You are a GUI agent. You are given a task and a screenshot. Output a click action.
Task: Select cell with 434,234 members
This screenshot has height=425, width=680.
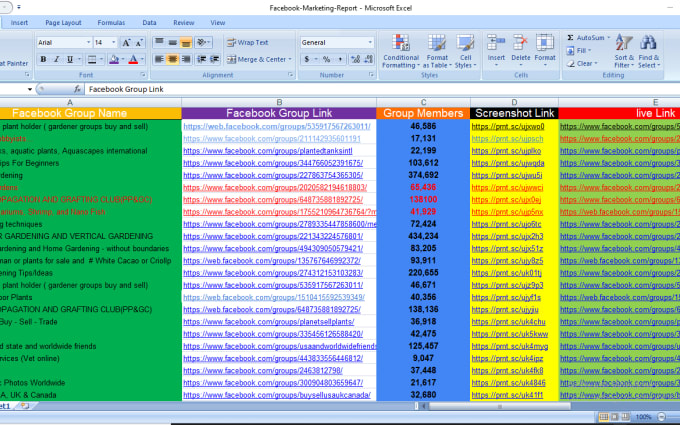point(423,236)
